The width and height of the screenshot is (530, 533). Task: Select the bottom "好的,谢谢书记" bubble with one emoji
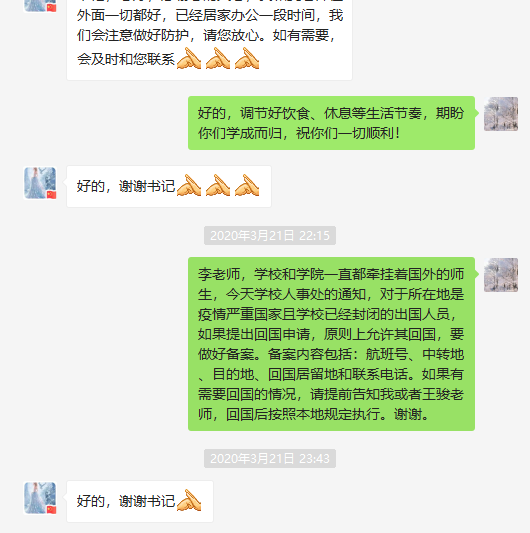pos(140,501)
